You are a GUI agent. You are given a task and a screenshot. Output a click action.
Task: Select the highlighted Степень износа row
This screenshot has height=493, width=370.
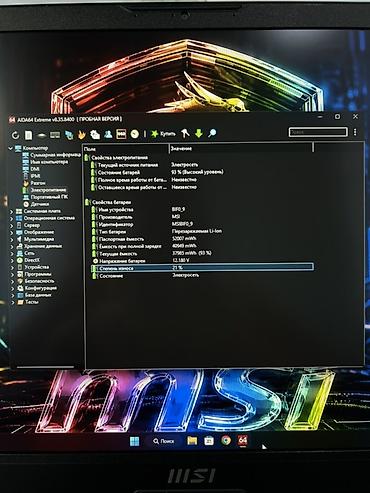tap(202, 268)
